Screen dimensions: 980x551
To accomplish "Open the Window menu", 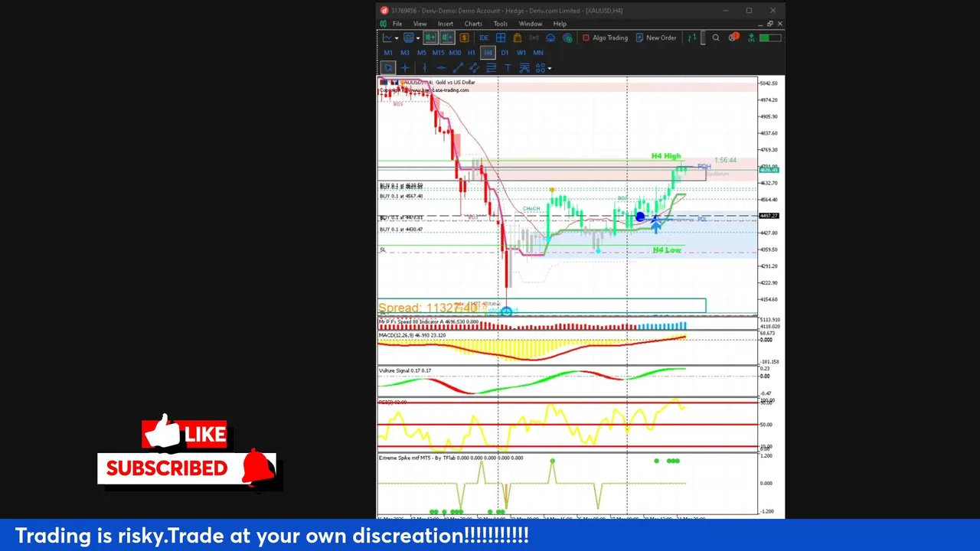I will click(x=531, y=24).
